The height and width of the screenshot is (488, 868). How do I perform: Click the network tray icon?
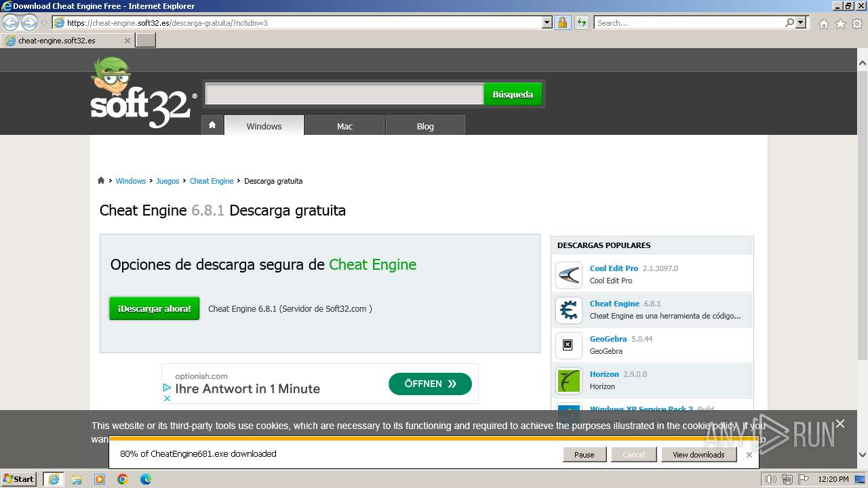click(x=787, y=480)
